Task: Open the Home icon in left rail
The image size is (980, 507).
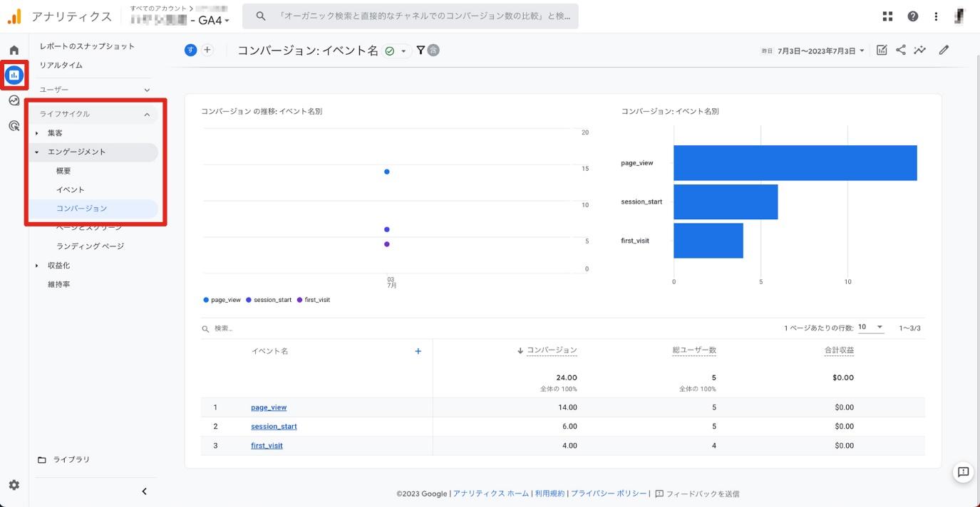Action: (14, 51)
